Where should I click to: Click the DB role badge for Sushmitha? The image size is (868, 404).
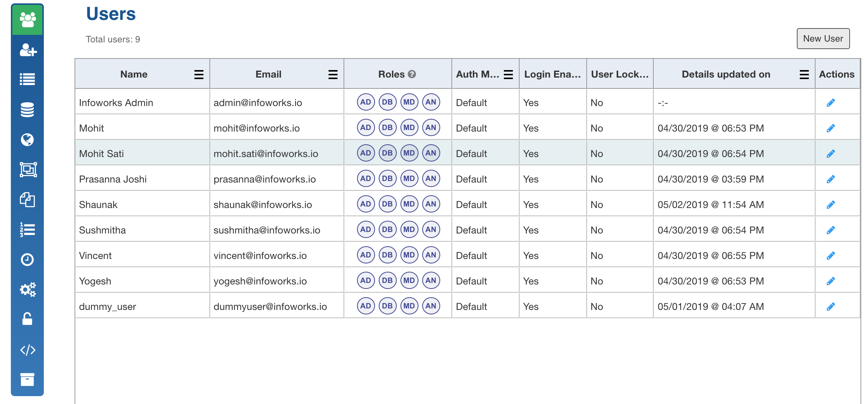(387, 229)
